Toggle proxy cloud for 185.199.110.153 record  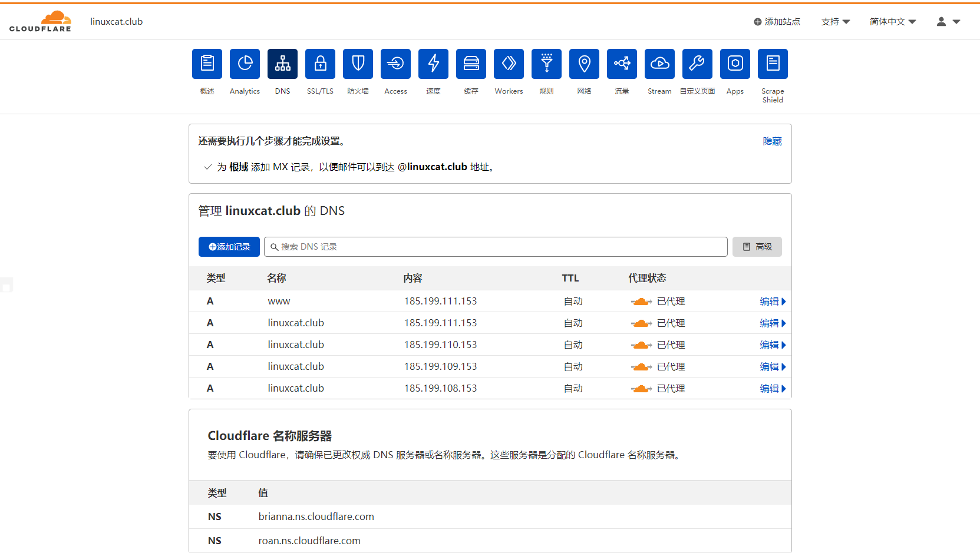641,345
